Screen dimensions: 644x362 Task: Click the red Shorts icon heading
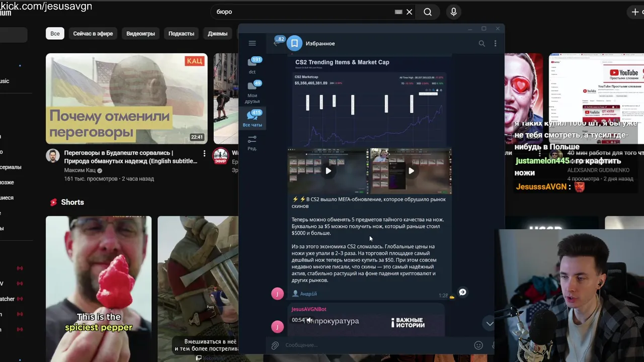click(x=53, y=202)
